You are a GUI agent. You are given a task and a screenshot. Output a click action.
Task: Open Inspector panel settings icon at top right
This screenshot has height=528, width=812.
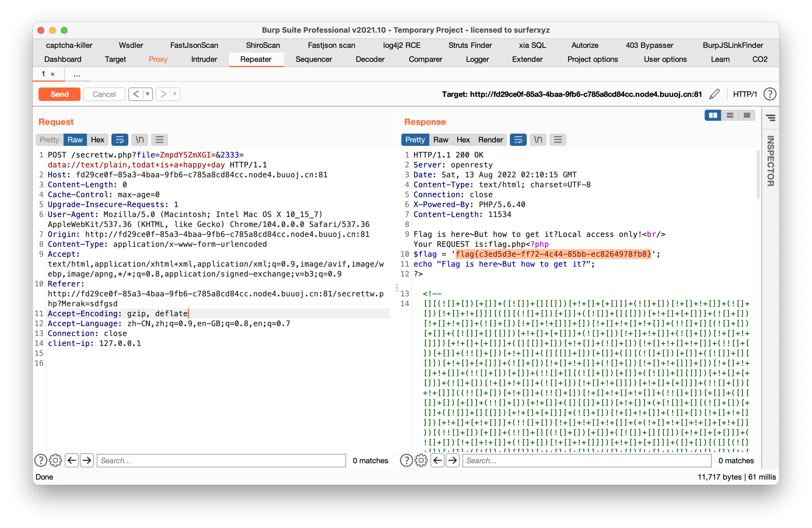(x=770, y=118)
